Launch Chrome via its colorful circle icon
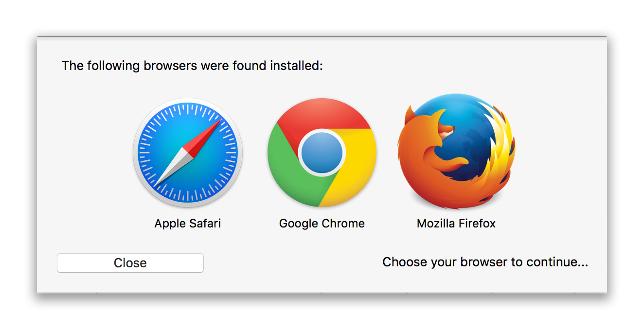The image size is (644, 330). pyautogui.click(x=322, y=152)
